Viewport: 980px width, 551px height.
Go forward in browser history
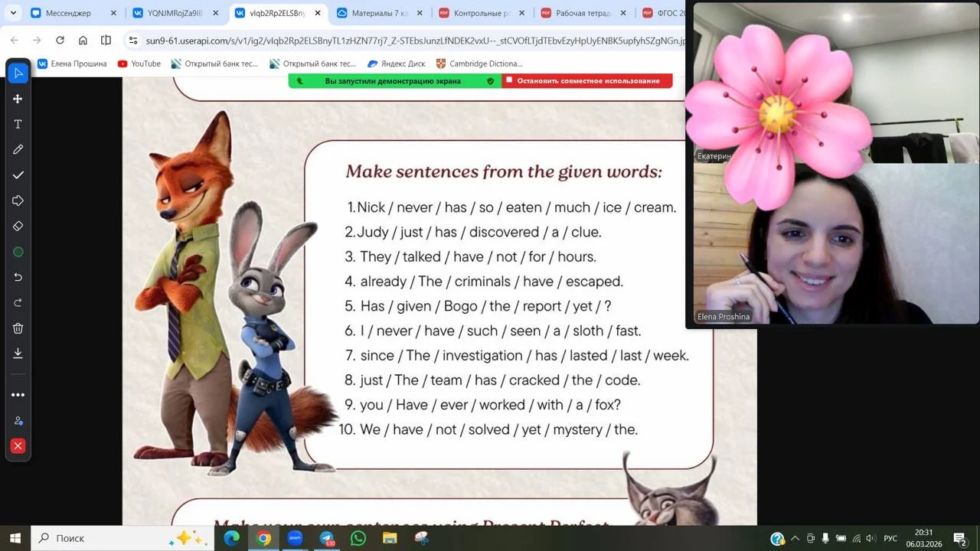click(37, 40)
